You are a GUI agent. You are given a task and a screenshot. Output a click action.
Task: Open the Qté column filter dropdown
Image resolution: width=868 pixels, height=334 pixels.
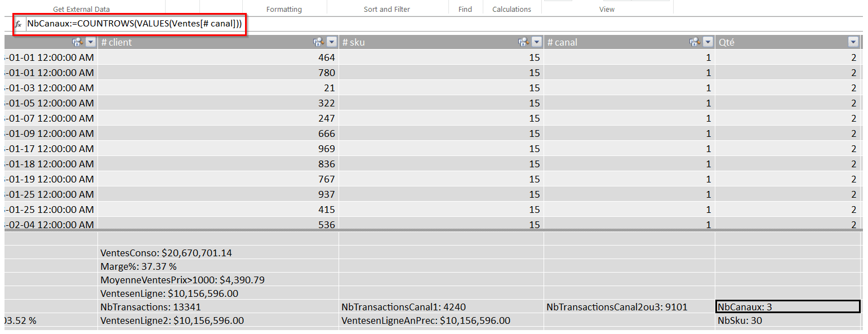[853, 42]
